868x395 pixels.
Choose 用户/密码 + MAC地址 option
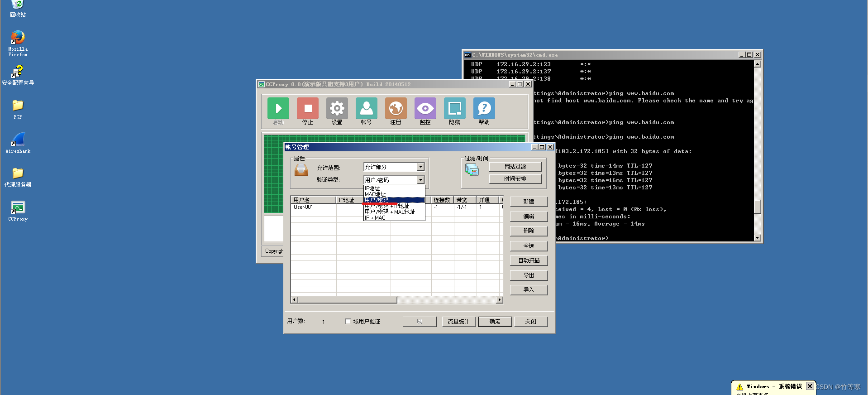click(x=394, y=212)
